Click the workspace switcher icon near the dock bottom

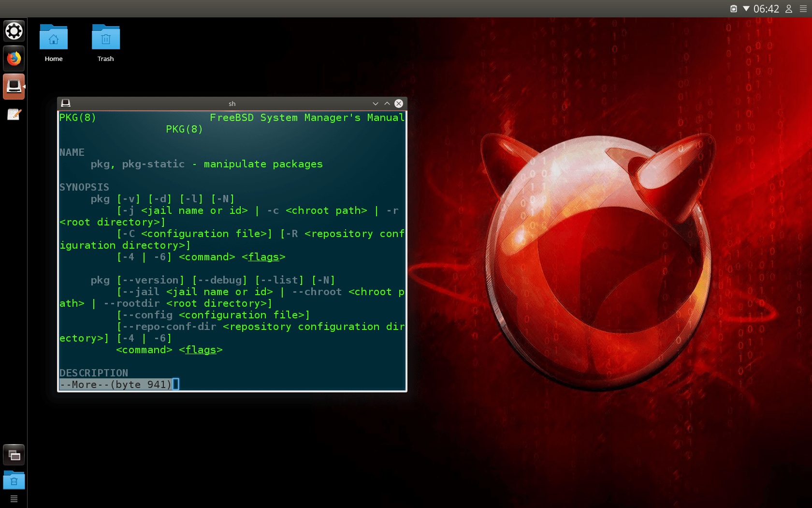pos(14,455)
